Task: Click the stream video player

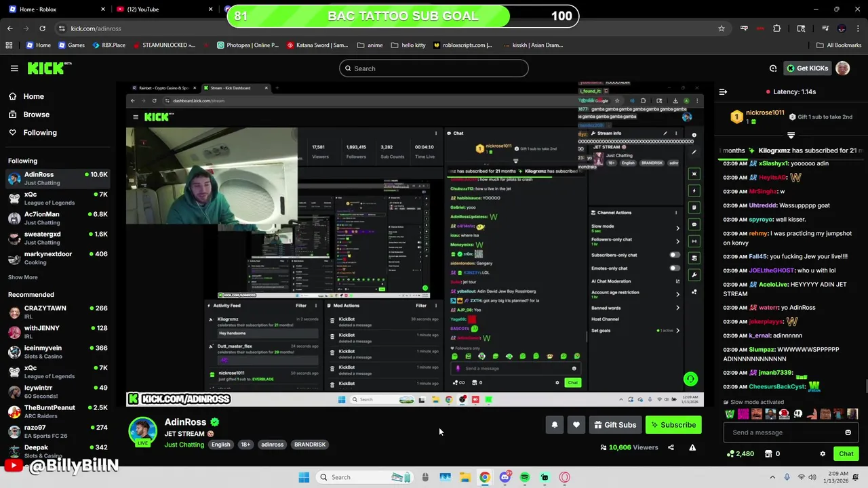Action: point(415,245)
